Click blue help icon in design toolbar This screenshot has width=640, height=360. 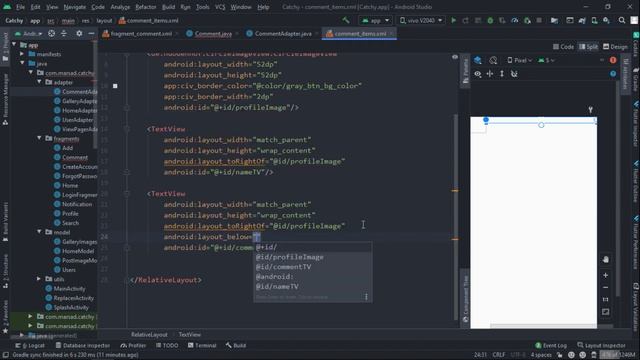tap(613, 74)
